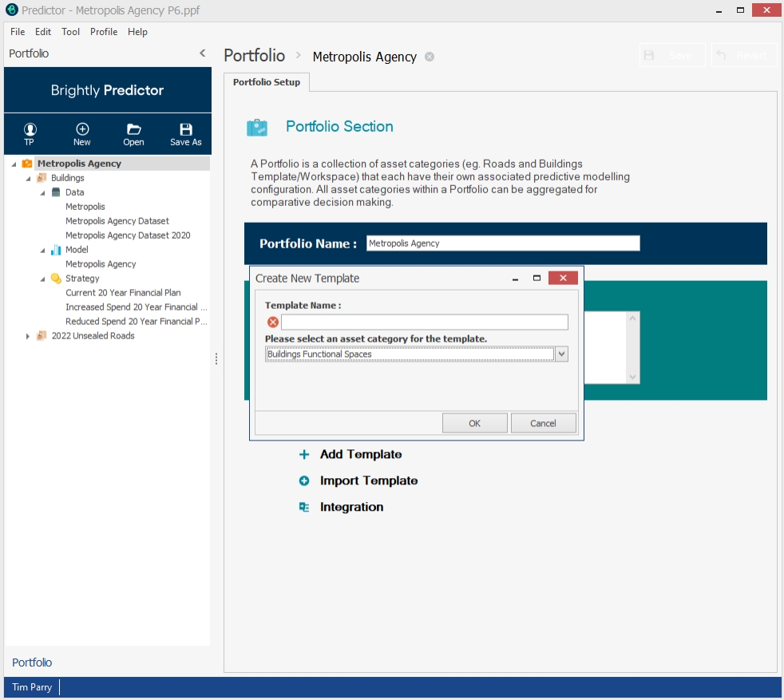The width and height of the screenshot is (784, 700).
Task: Click the Add Template plus icon
Action: click(x=304, y=455)
